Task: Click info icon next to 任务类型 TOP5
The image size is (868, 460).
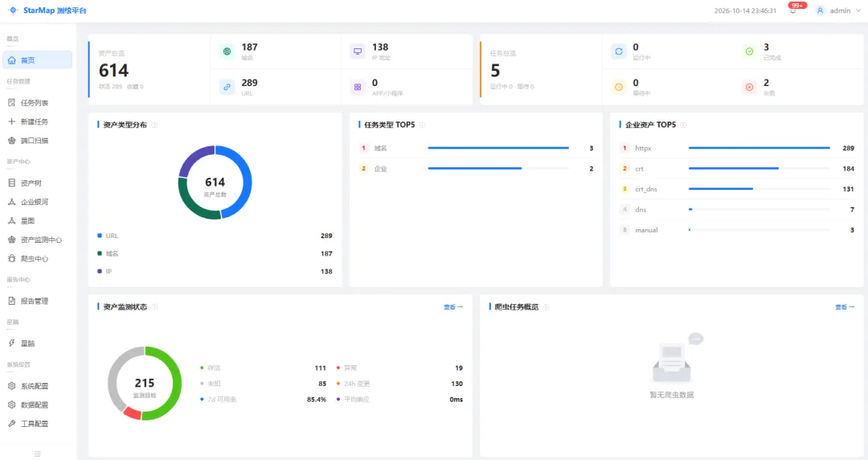Action: (423, 125)
